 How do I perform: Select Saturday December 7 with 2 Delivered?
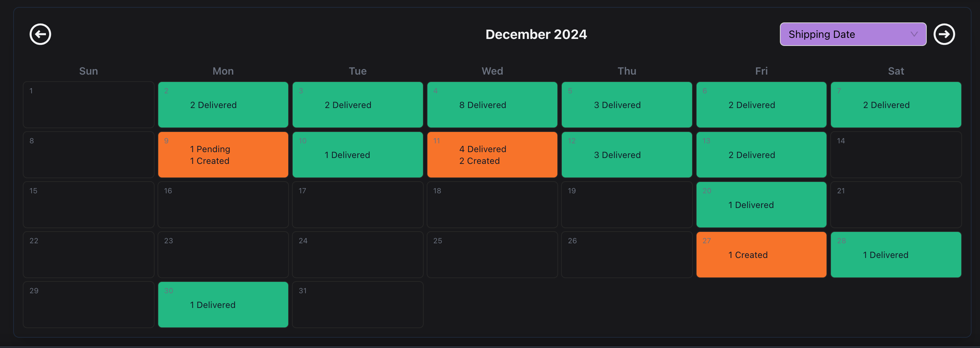point(896,105)
